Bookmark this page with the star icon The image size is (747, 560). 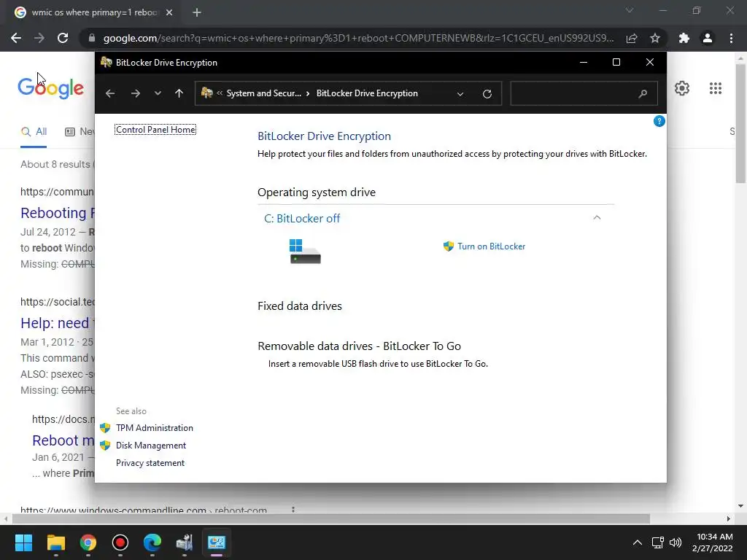pos(655,38)
